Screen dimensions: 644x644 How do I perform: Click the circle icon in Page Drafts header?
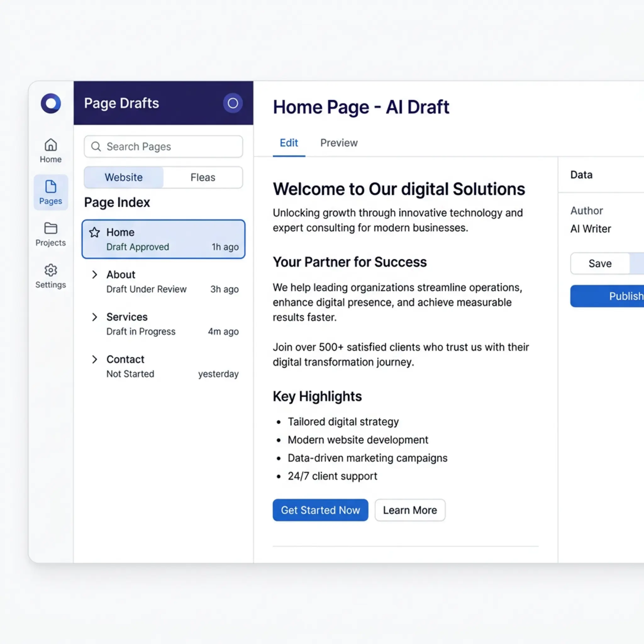coord(233,103)
